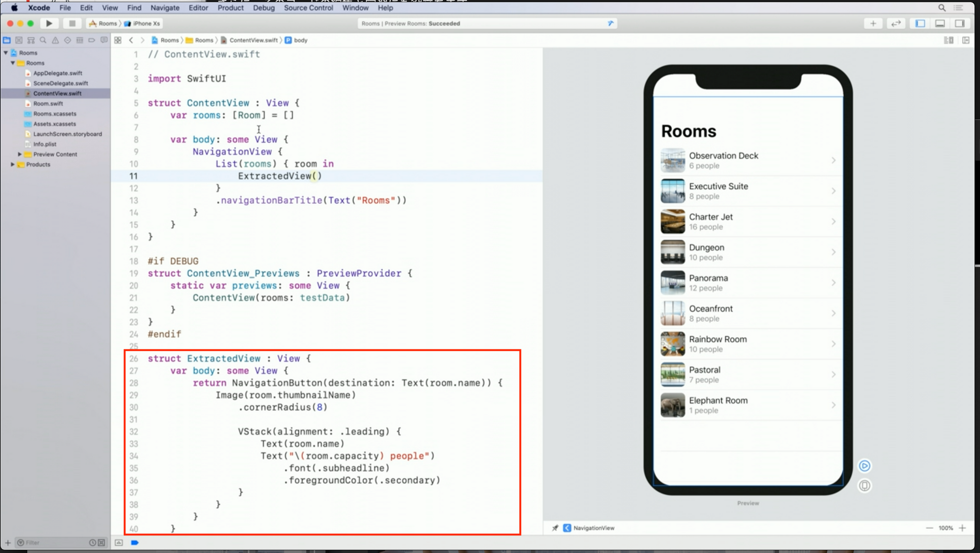Toggle the inspectors panel visibility
This screenshot has width=980, height=553.
click(x=959, y=23)
